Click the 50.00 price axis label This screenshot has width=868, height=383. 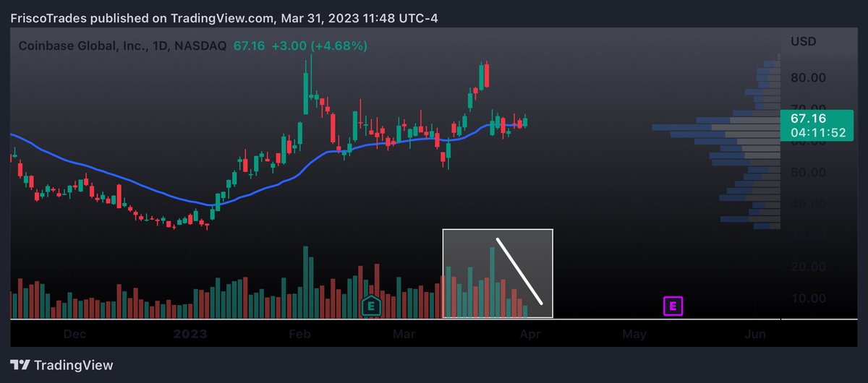808,172
